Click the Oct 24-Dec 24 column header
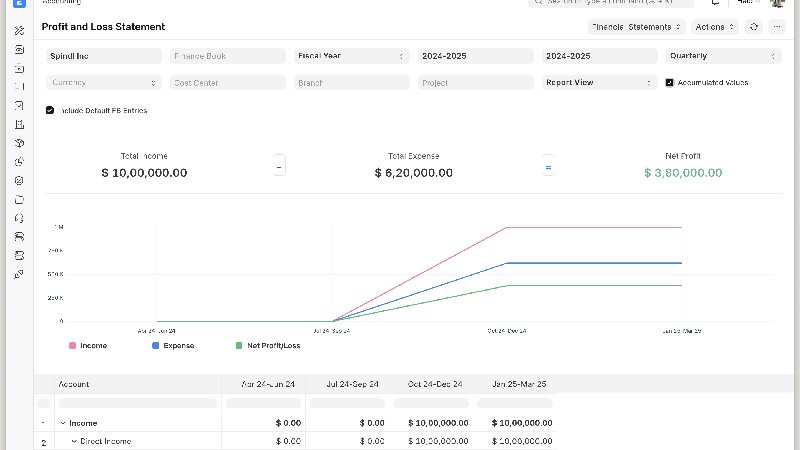Viewport: 800px width, 450px height. coord(431,384)
